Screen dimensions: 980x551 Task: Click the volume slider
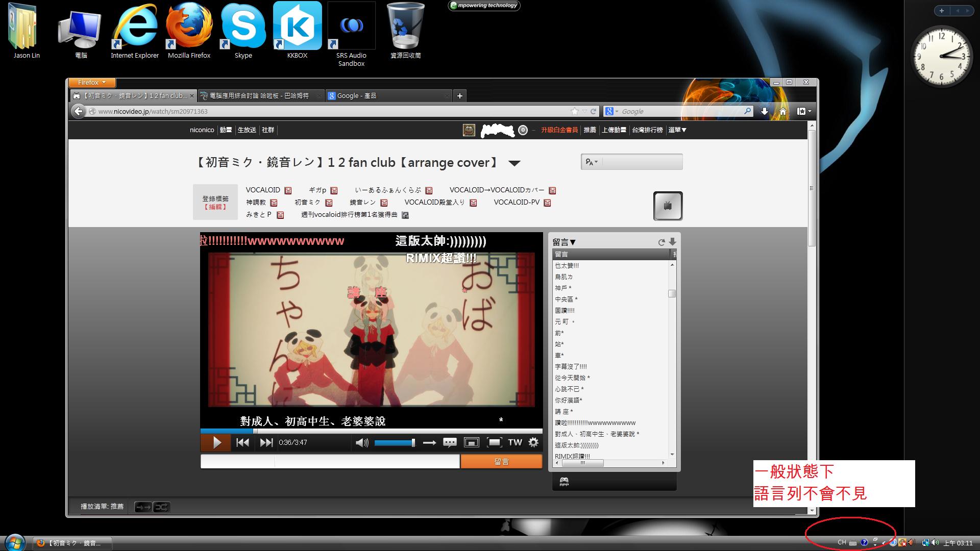coord(394,443)
